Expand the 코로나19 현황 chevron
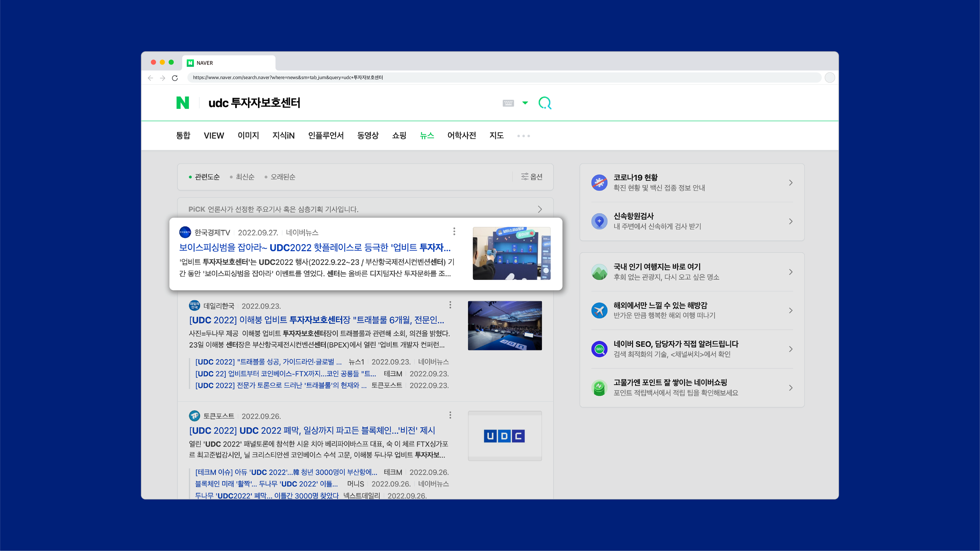 click(791, 183)
